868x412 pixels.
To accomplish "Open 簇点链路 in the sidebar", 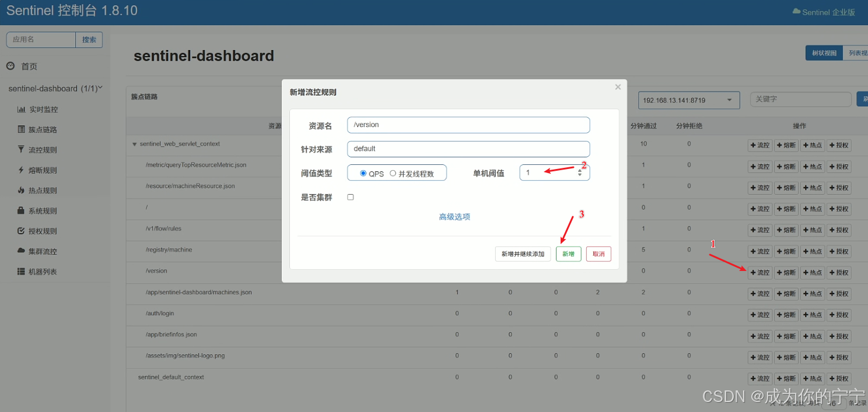I will tap(38, 129).
